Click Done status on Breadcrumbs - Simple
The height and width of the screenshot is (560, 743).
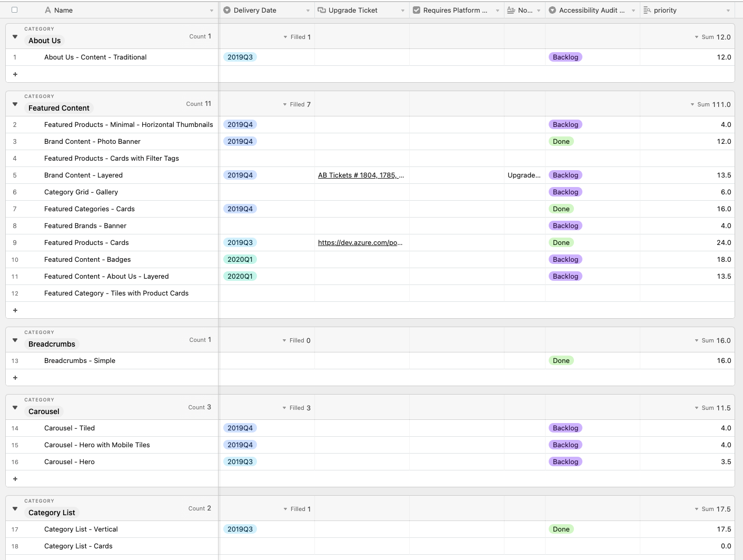tap(561, 361)
